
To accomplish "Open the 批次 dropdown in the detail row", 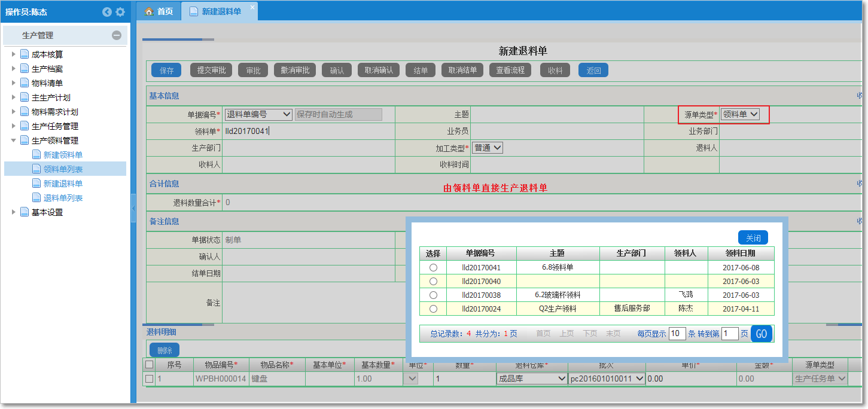I will pyautogui.click(x=606, y=378).
